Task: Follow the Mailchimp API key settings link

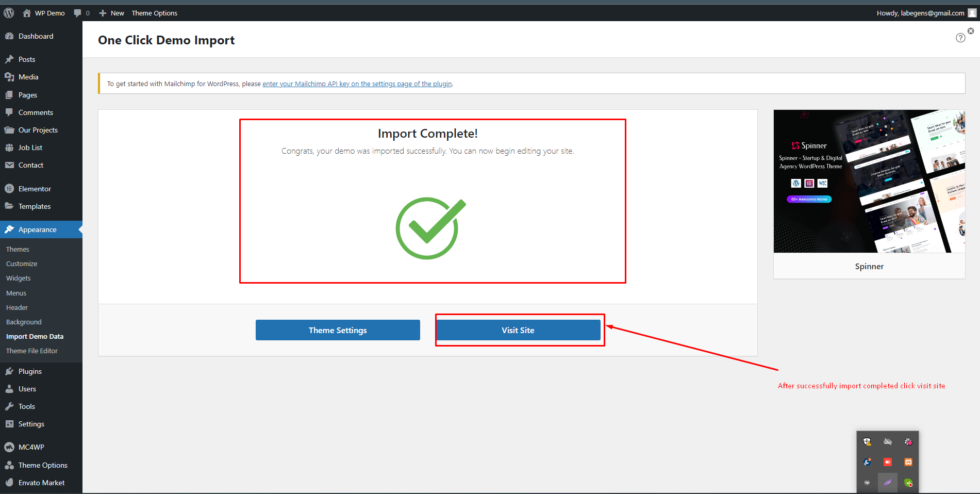Action: (357, 84)
